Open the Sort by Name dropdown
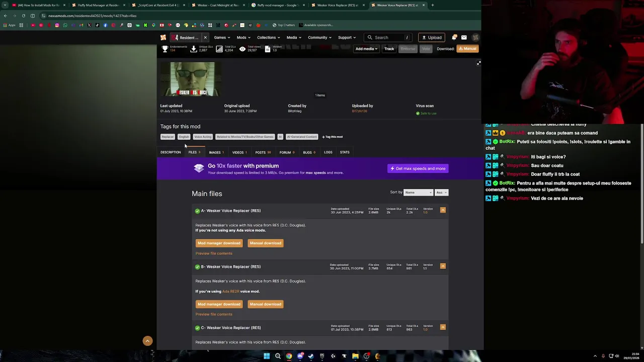Screen dimensions: 644x362 [x=419, y=193]
